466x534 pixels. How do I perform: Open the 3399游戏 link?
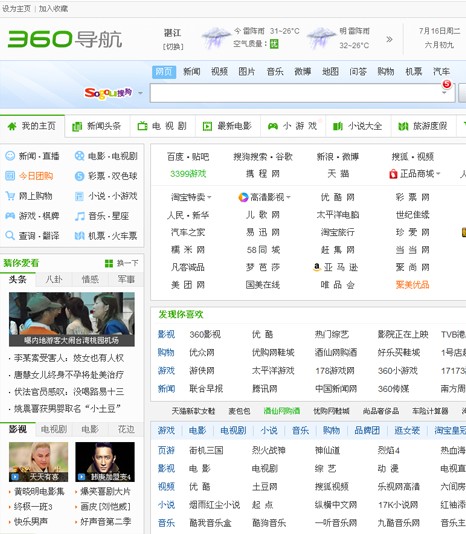tap(188, 174)
